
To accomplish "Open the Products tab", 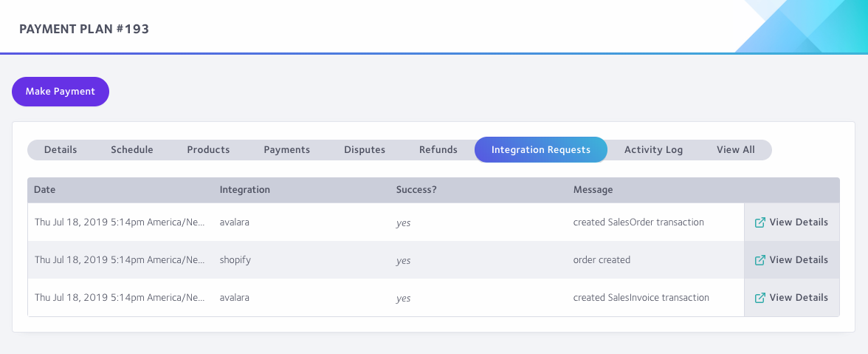I will tap(208, 149).
